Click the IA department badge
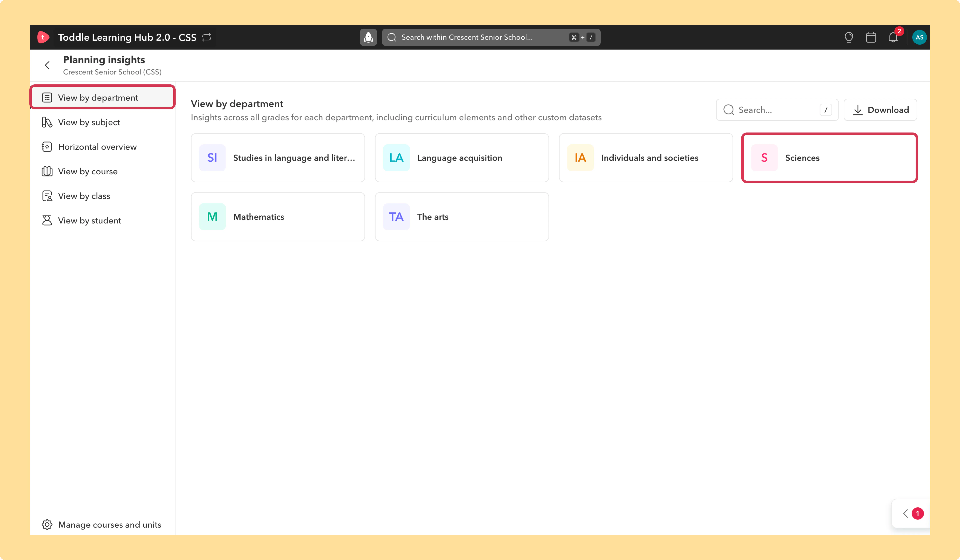Viewport: 960px width, 560px height. point(580,158)
